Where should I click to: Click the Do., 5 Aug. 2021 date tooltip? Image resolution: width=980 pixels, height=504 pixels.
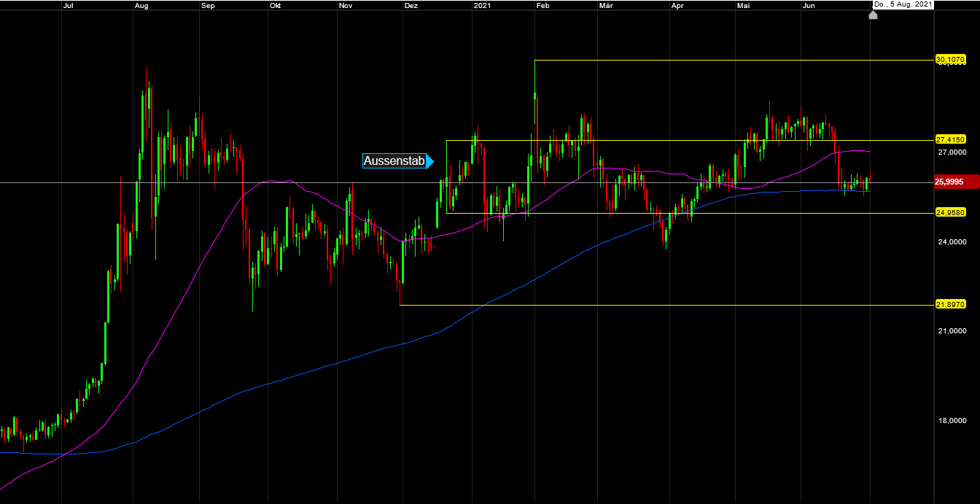coord(903,4)
